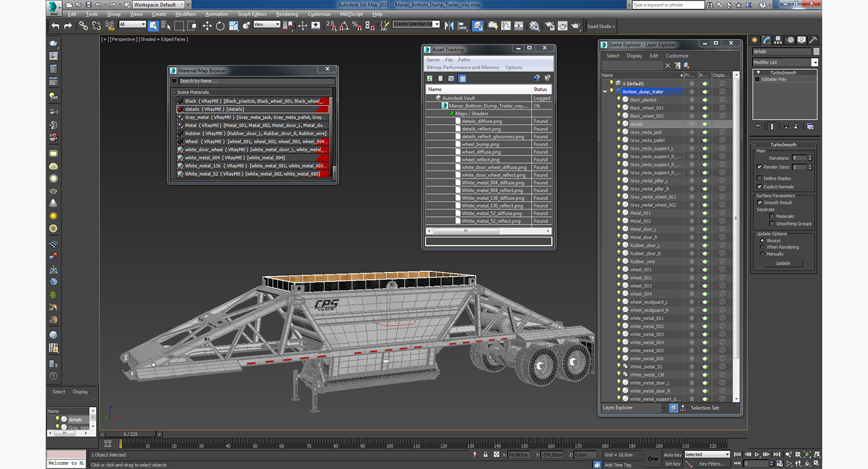The height and width of the screenshot is (469, 868).
Task: Open the MAXScript menu
Action: [x=351, y=14]
